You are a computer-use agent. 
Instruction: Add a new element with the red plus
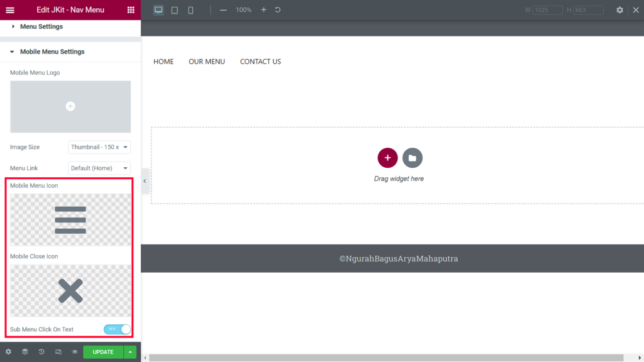(x=387, y=158)
